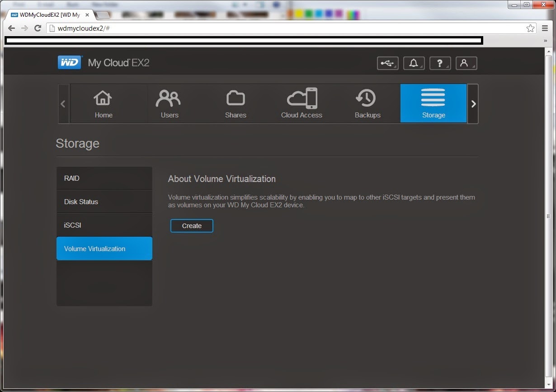Reload the page with refresh icon
The width and height of the screenshot is (556, 392).
pyautogui.click(x=38, y=28)
